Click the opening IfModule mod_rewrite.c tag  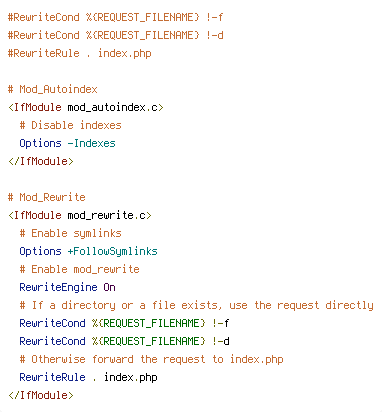click(80, 215)
